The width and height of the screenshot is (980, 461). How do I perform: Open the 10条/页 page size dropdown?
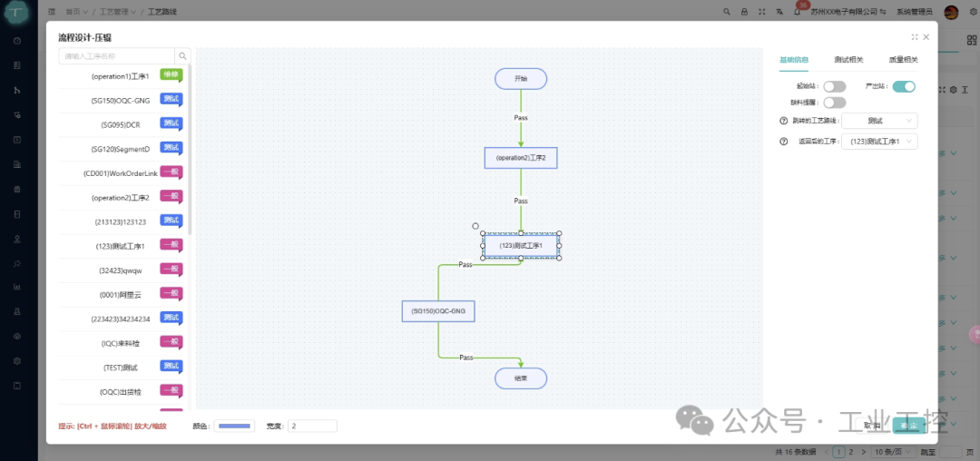coord(893,452)
